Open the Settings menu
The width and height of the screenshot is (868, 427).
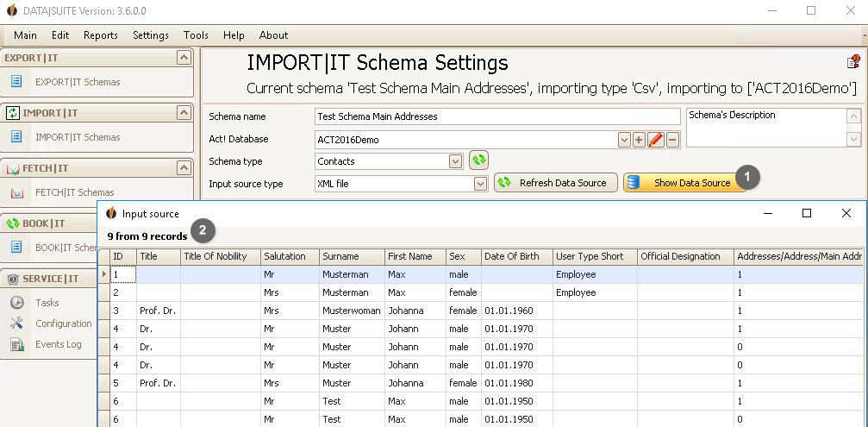point(151,35)
